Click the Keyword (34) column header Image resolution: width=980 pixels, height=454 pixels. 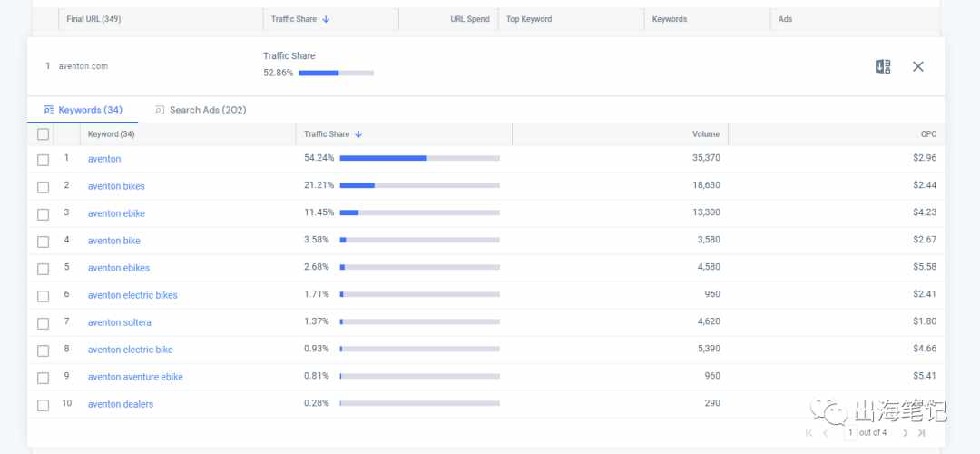coord(112,133)
